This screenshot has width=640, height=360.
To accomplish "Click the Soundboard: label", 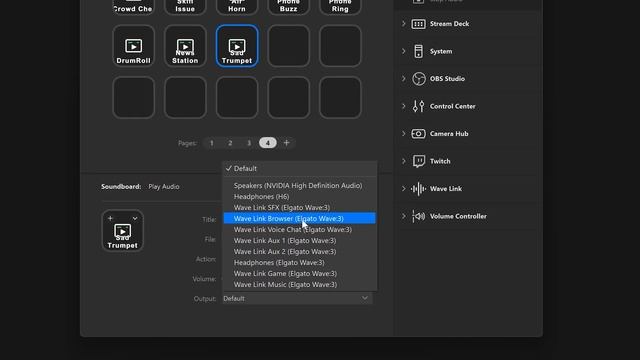I will click(121, 187).
